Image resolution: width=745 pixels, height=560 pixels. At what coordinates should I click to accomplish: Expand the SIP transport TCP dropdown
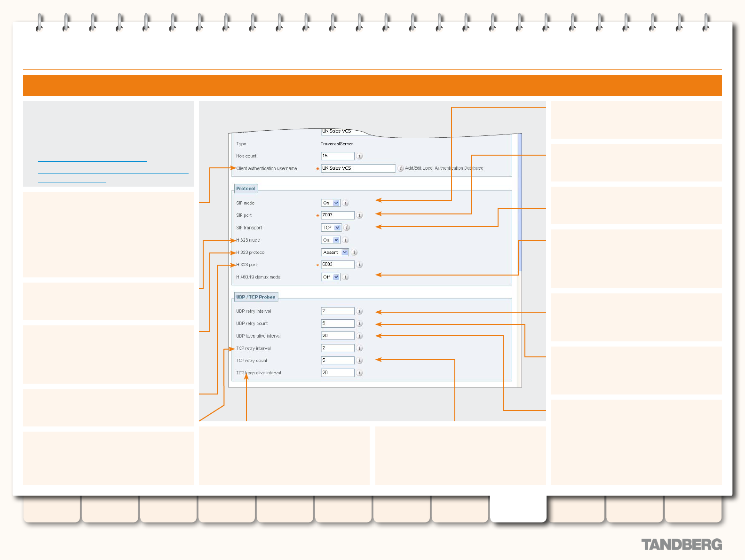click(x=331, y=228)
